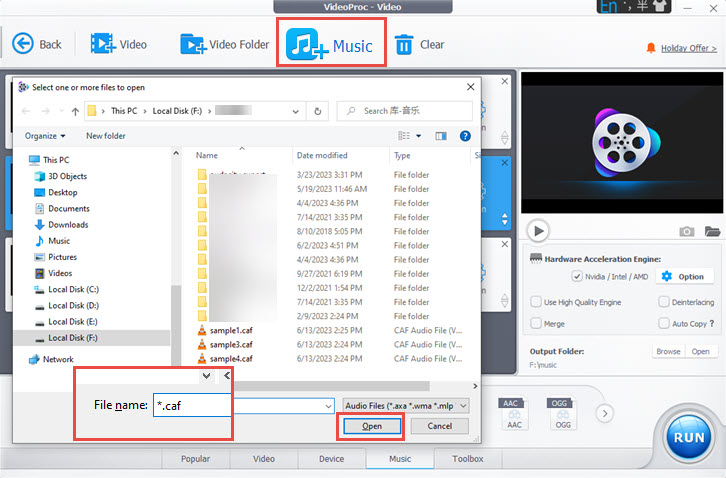Open file dialog help icon

[465, 136]
